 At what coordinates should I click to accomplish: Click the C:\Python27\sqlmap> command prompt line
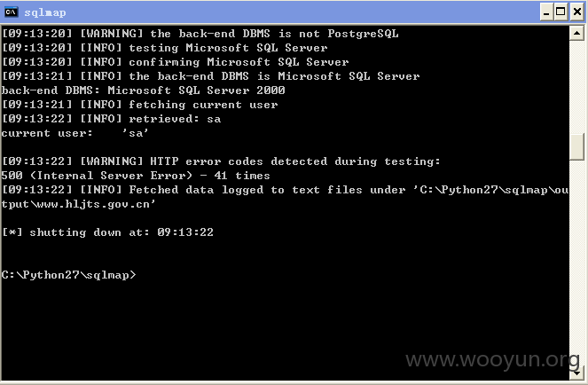[68, 275]
